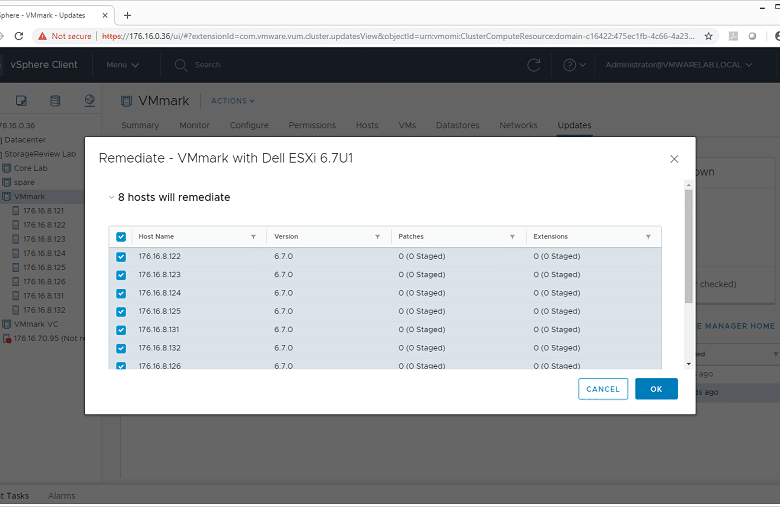Open the Networking inventory view icon
This screenshot has width=780, height=507.
pos(90,101)
